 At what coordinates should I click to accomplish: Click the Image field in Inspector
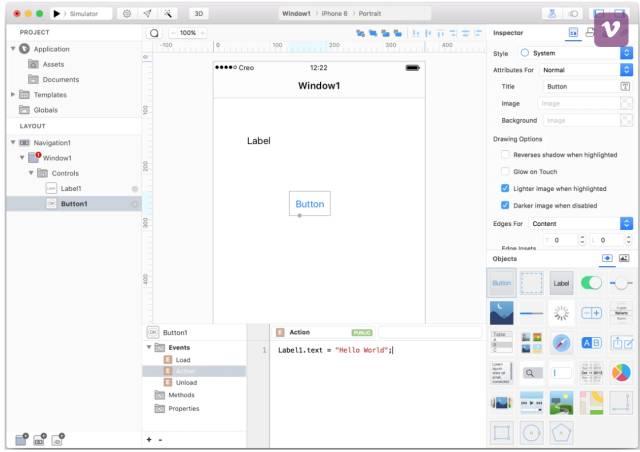(x=579, y=104)
